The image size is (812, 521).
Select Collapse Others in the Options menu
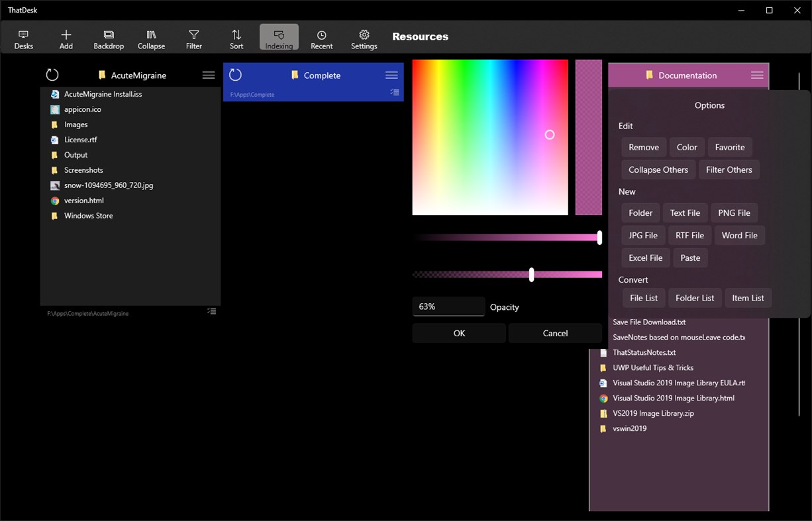pyautogui.click(x=657, y=169)
